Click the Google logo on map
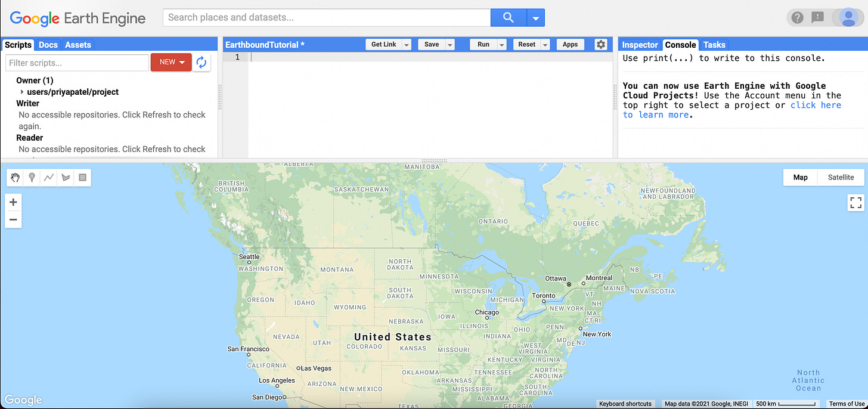 [24, 399]
